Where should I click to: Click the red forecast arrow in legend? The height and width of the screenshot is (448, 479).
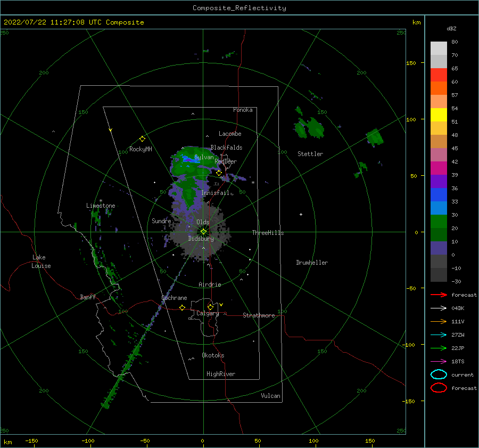pos(439,295)
